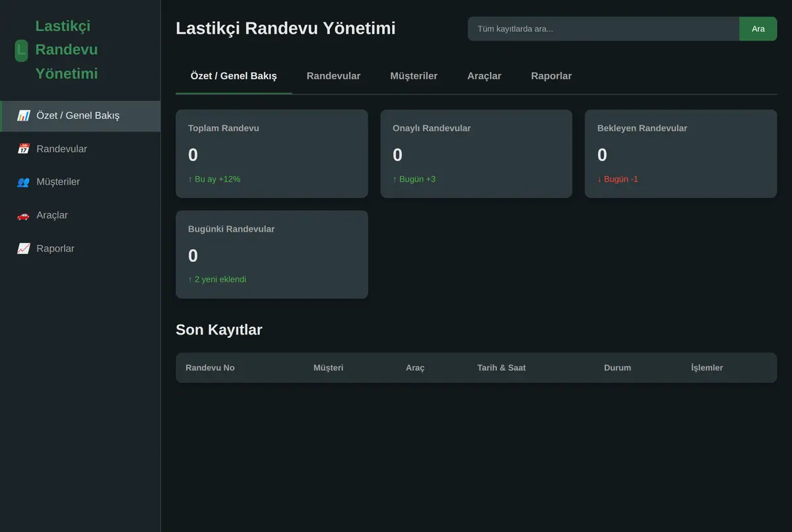The height and width of the screenshot is (532, 792).
Task: Click the 'Bugün +3' trend text
Action: [414, 179]
